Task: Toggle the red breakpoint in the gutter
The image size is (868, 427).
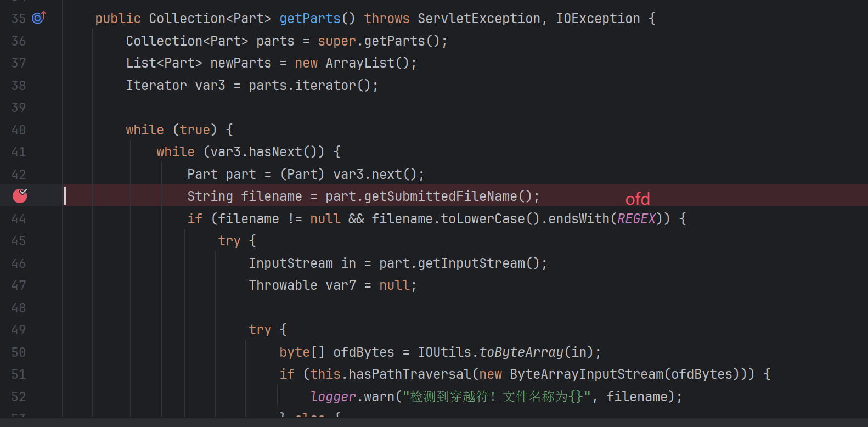Action: (20, 195)
